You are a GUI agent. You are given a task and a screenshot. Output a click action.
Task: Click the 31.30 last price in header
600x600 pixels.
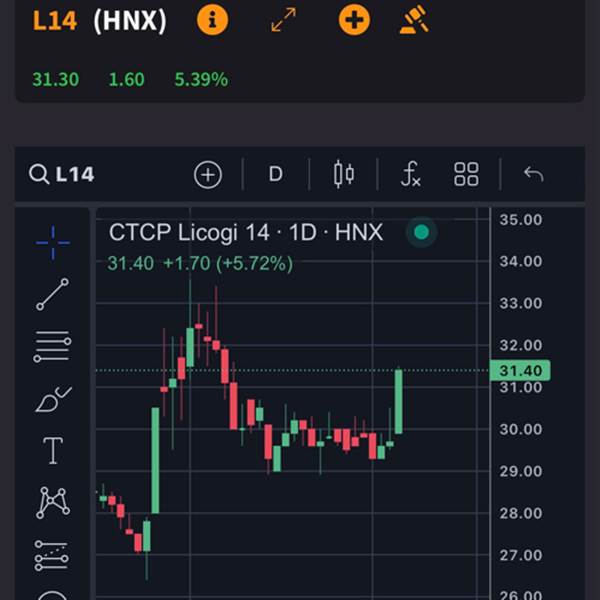coord(56,80)
